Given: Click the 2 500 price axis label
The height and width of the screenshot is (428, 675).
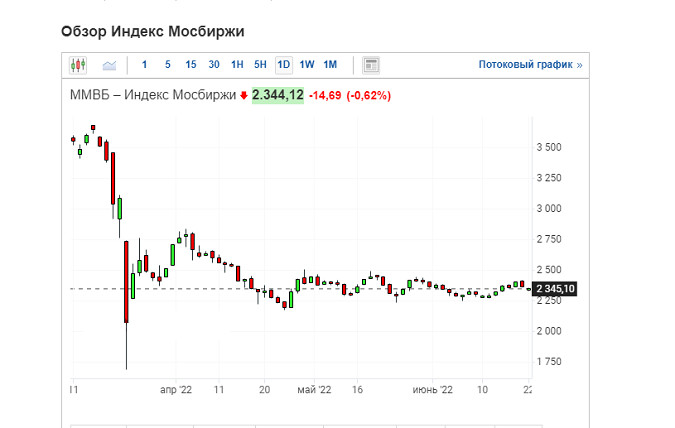Looking at the screenshot, I should pyautogui.click(x=549, y=270).
